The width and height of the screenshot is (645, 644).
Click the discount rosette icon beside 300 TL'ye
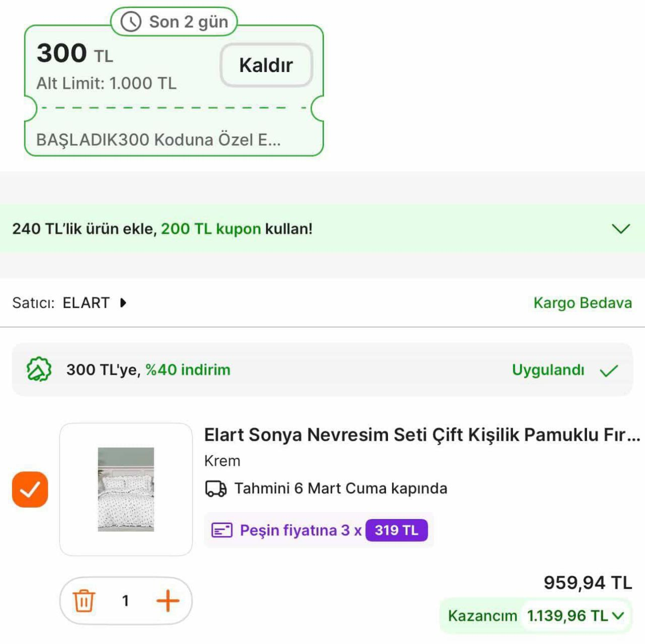(38, 369)
